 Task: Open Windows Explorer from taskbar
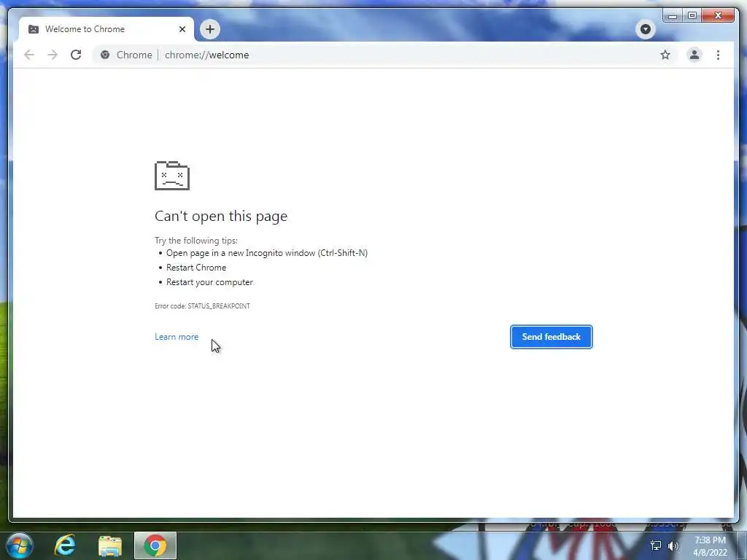[110, 545]
